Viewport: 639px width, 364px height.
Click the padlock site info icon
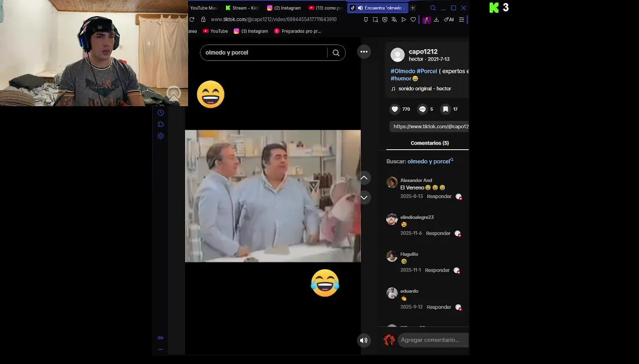point(203,19)
